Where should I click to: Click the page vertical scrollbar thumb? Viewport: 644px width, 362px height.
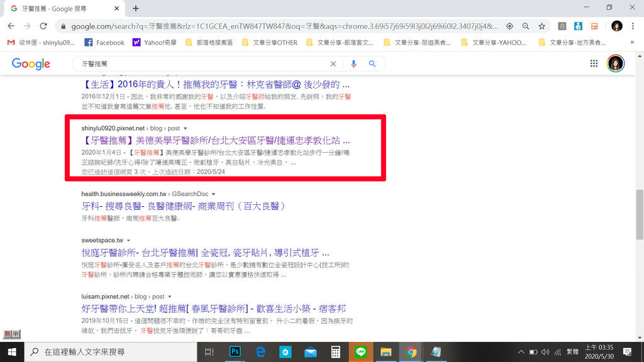(x=640, y=214)
